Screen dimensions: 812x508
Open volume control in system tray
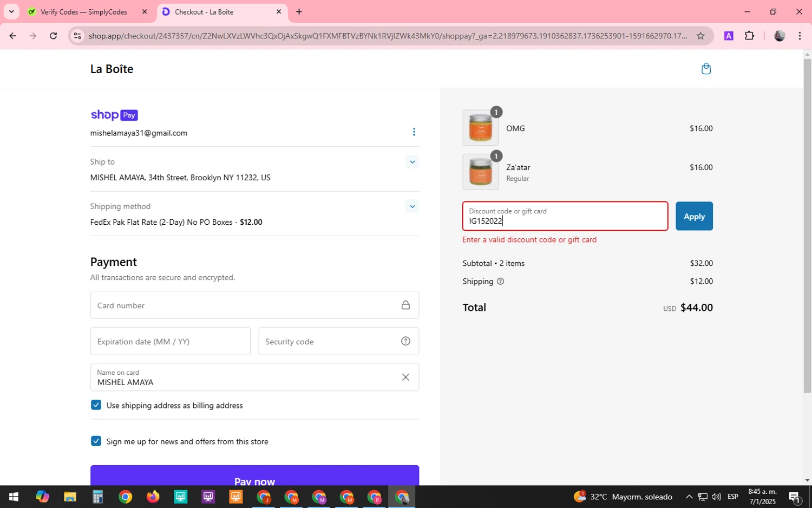pyautogui.click(x=716, y=497)
